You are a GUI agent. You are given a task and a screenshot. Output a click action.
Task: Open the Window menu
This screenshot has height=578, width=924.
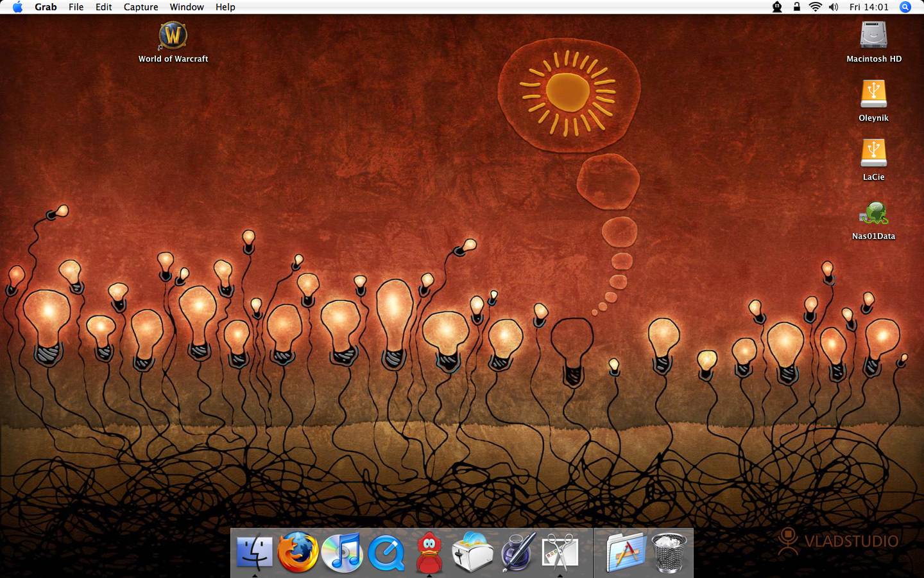(x=187, y=7)
